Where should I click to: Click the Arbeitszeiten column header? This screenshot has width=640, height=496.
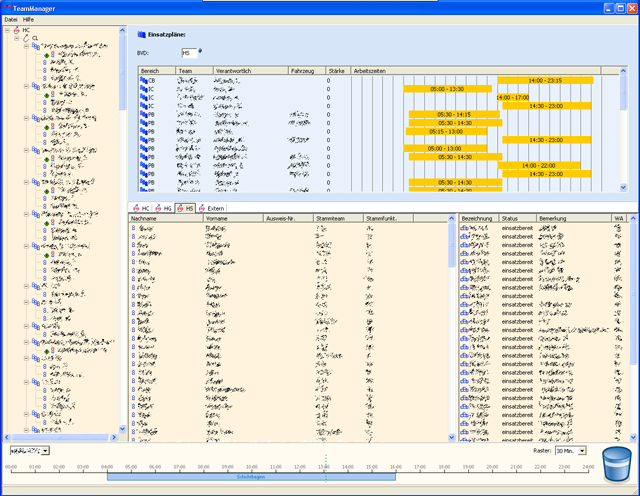click(x=476, y=71)
